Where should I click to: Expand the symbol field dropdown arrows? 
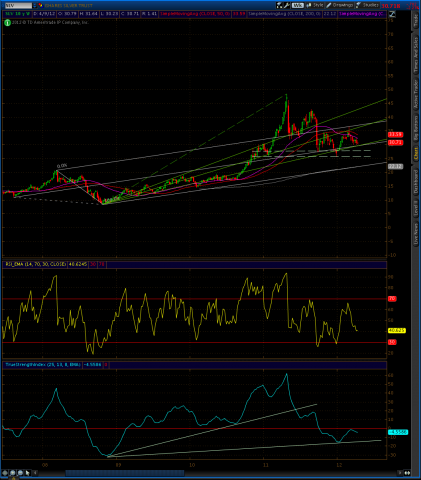click(35, 6)
